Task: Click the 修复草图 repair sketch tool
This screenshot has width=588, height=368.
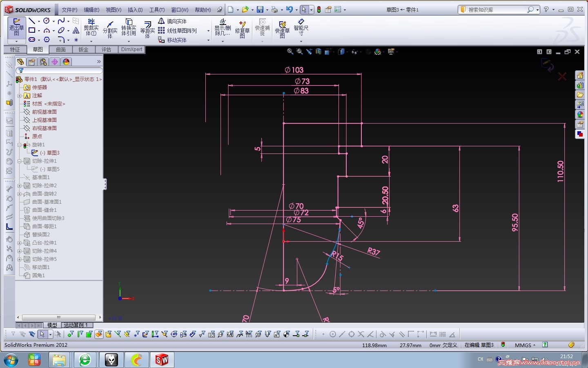Action: (x=242, y=29)
